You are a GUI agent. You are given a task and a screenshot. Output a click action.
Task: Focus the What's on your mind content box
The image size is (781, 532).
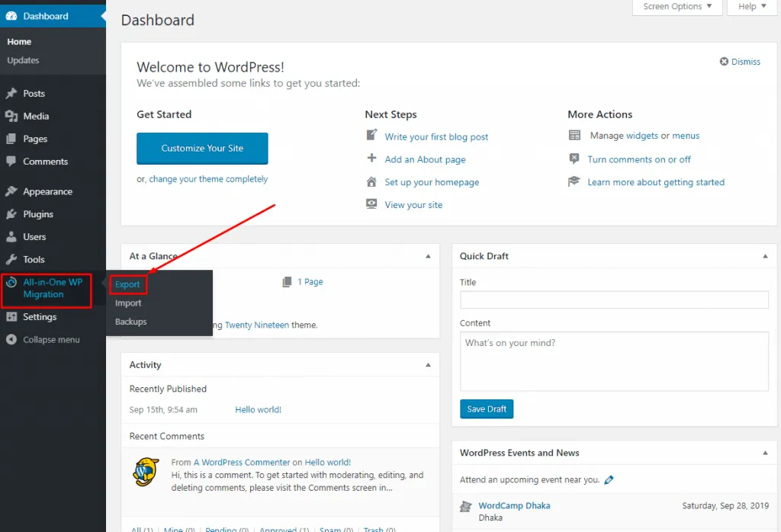614,361
